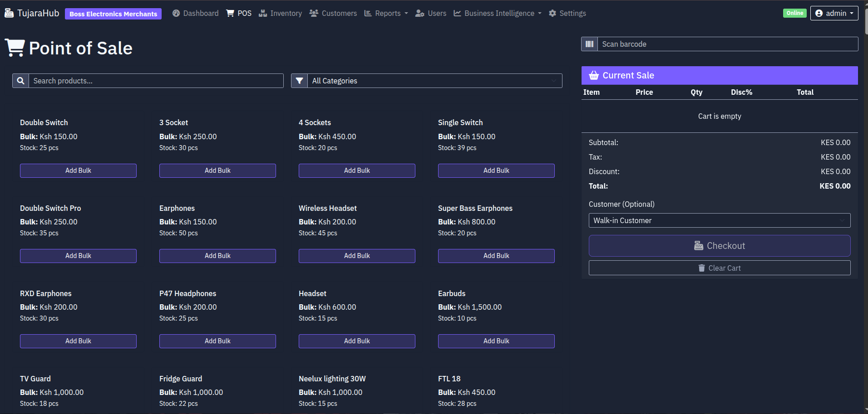The image size is (868, 414).
Task: Click the Dashboard gauge icon in navbar
Action: pyautogui.click(x=176, y=13)
